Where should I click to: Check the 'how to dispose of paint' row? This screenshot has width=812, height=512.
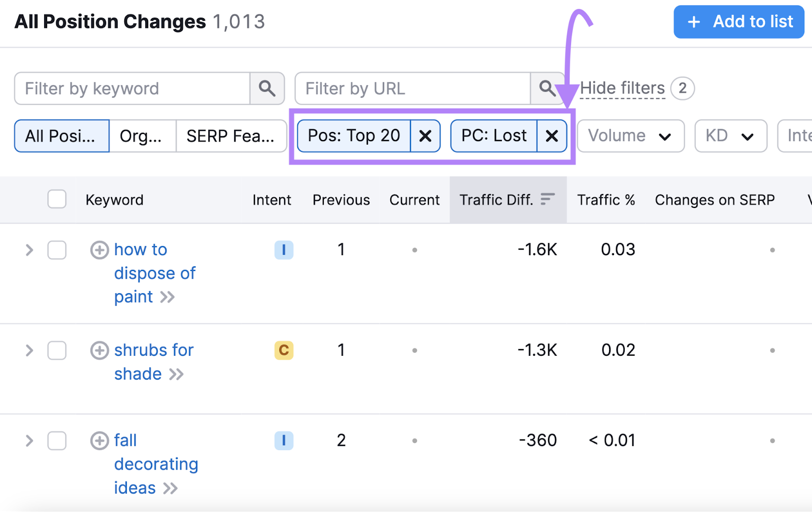pos(57,250)
